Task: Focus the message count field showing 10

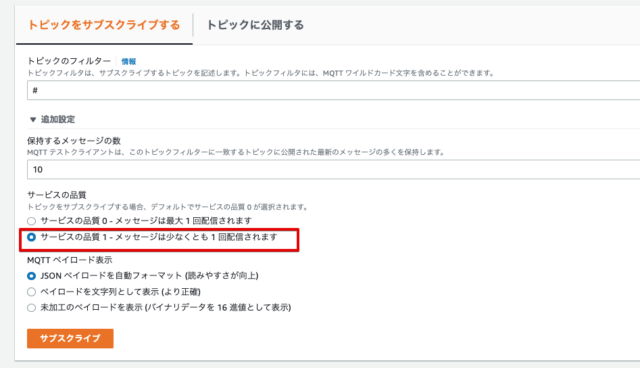Action: [x=333, y=169]
